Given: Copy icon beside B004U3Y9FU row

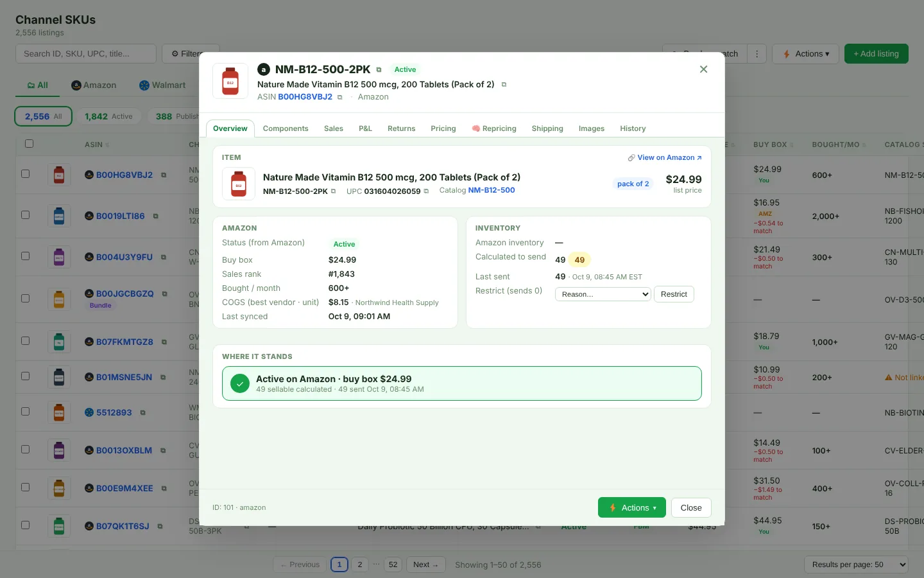Looking at the screenshot, I should pyautogui.click(x=164, y=258).
